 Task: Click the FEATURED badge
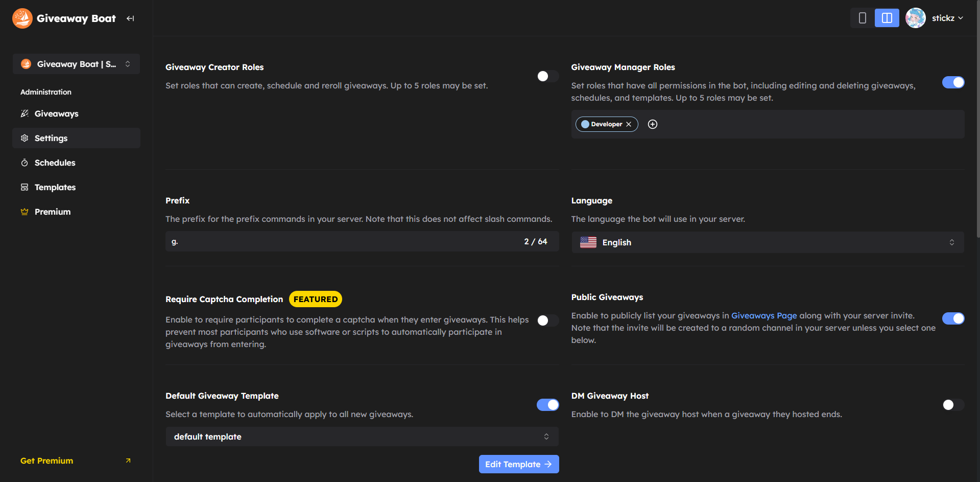click(316, 299)
